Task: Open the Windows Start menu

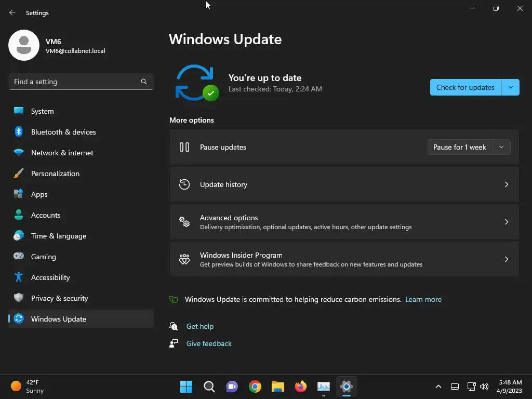Action: pyautogui.click(x=186, y=387)
